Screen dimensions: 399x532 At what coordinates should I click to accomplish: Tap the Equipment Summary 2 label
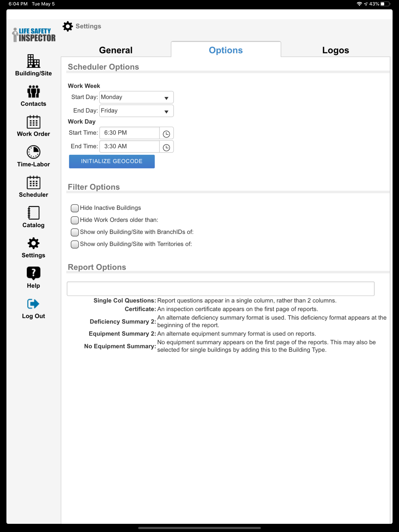click(x=122, y=334)
